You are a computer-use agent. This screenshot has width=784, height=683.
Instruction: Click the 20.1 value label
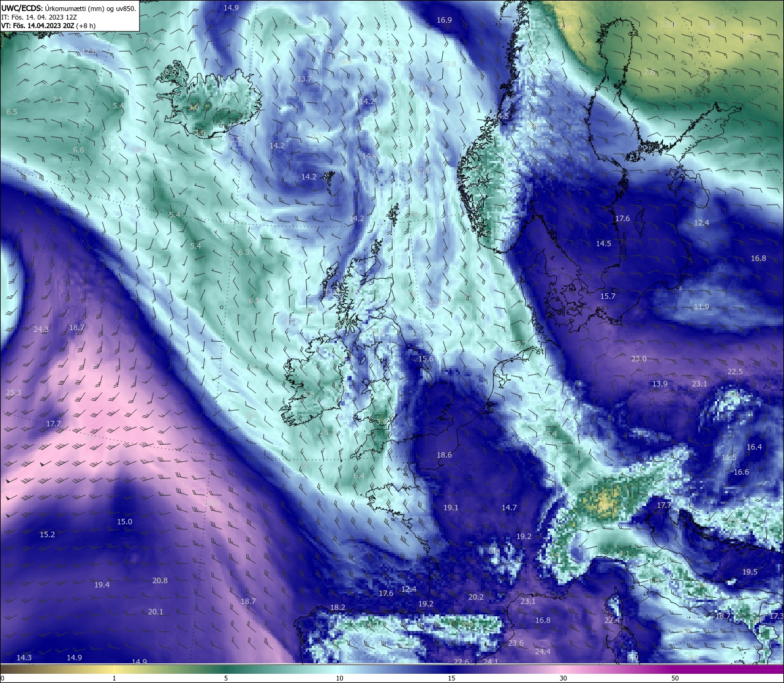(156, 612)
